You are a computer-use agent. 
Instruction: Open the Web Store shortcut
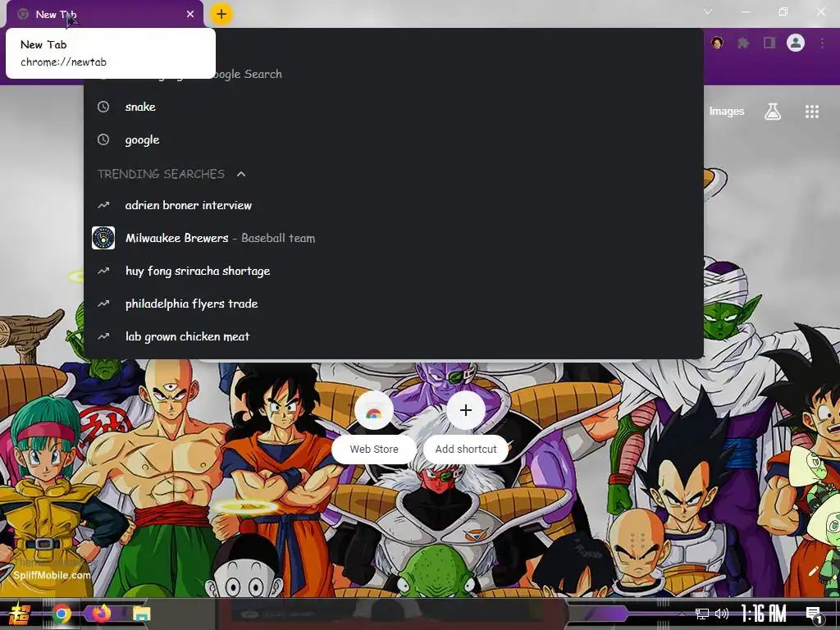[x=374, y=428]
